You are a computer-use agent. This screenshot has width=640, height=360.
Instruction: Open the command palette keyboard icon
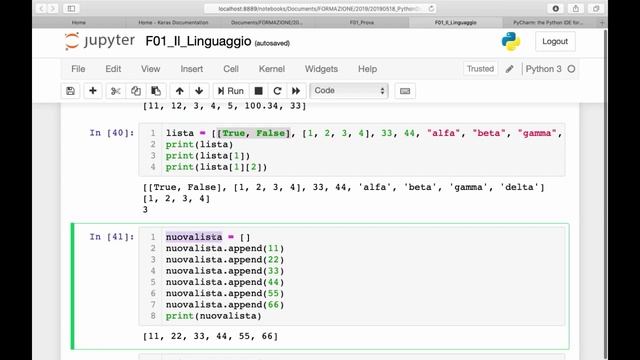[405, 91]
